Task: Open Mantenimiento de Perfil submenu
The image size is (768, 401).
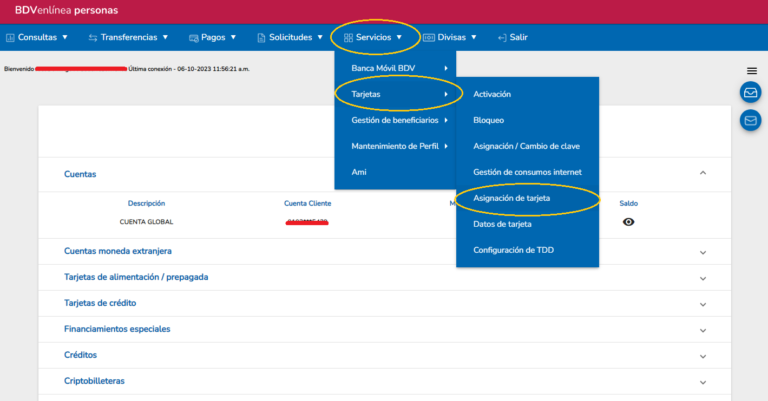Action: pos(395,146)
